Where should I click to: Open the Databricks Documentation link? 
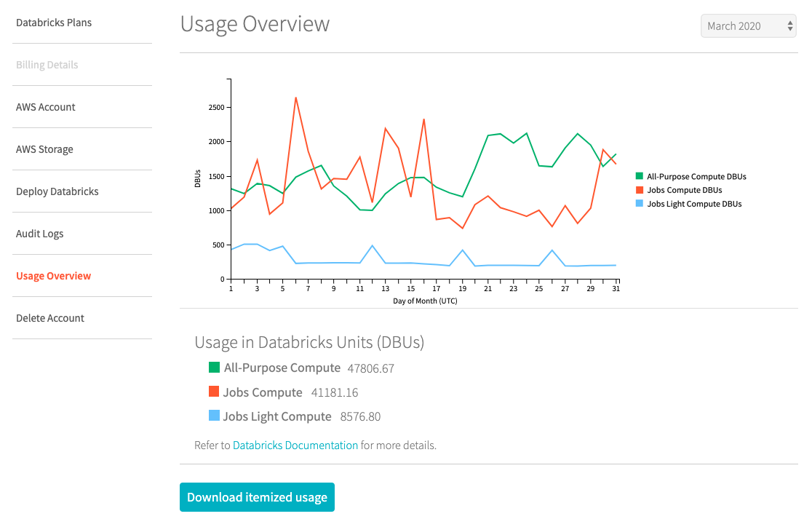coord(295,445)
